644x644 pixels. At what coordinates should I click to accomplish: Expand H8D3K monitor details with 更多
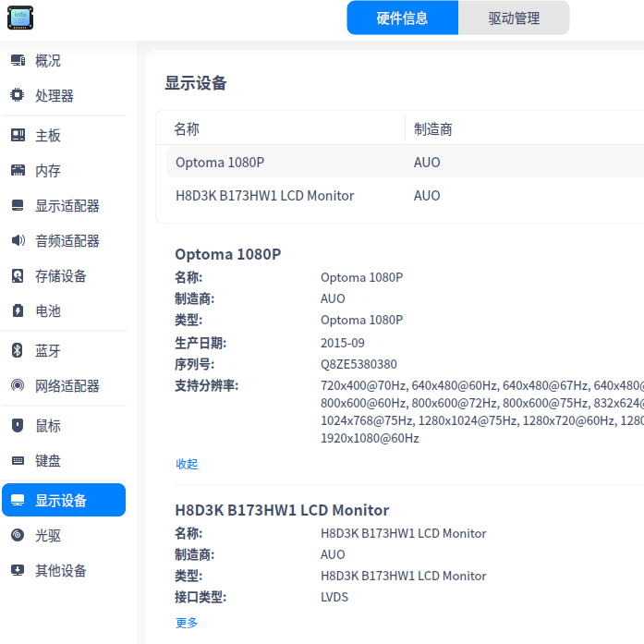point(187,623)
